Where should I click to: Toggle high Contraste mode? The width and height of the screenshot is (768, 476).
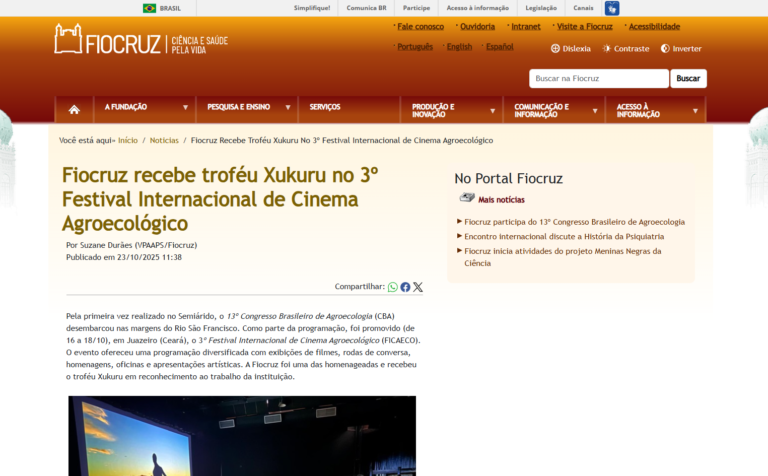pos(625,48)
